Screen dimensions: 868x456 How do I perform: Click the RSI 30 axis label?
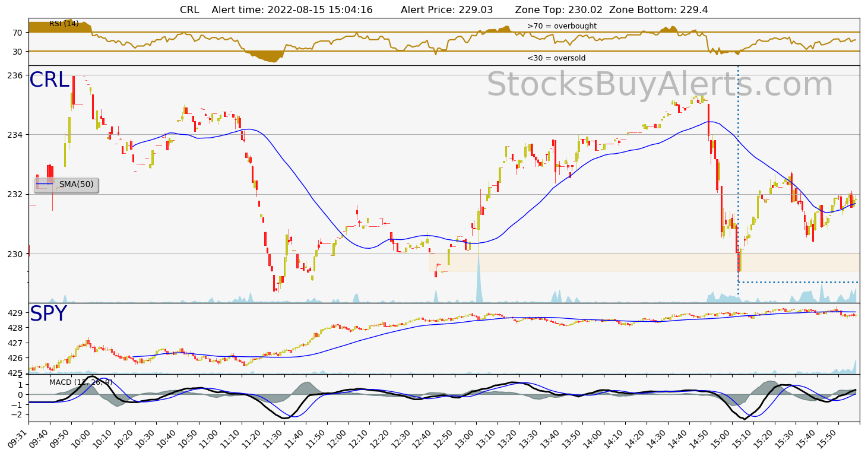pos(17,52)
